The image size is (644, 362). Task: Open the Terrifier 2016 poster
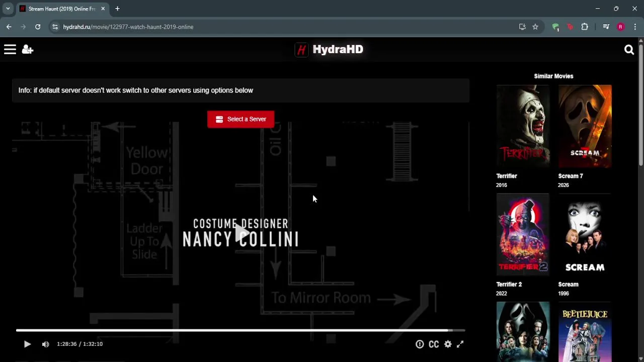[523, 126]
